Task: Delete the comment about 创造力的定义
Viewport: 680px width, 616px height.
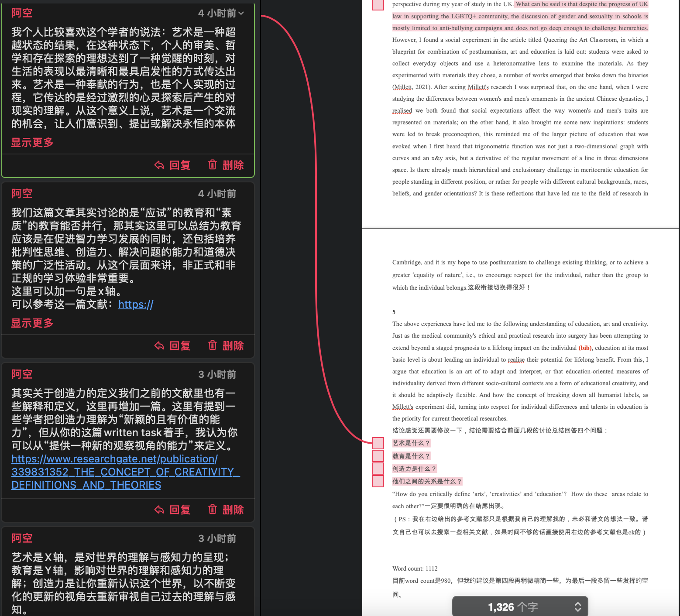Action: [x=226, y=510]
